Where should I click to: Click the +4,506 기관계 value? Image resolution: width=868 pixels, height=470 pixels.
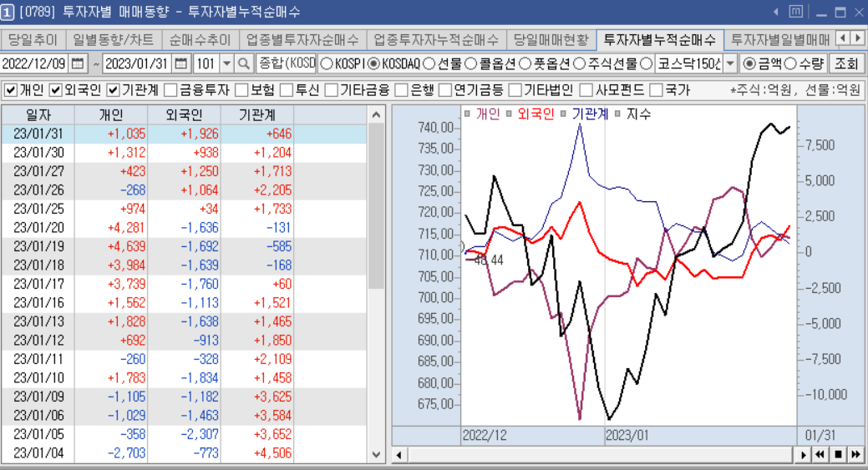272,453
